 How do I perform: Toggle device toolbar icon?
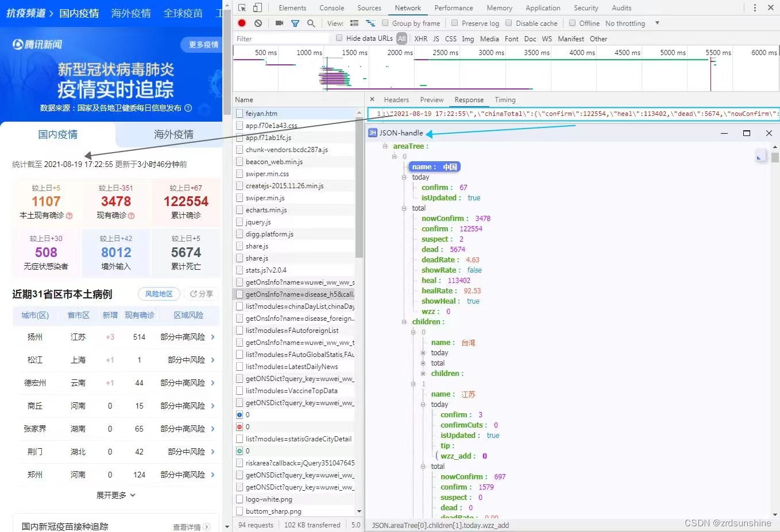coord(257,8)
